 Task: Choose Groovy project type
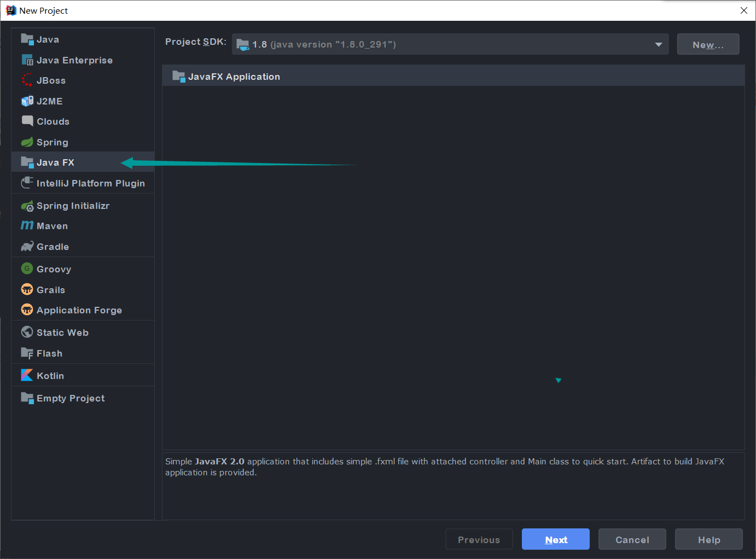pyautogui.click(x=83, y=269)
